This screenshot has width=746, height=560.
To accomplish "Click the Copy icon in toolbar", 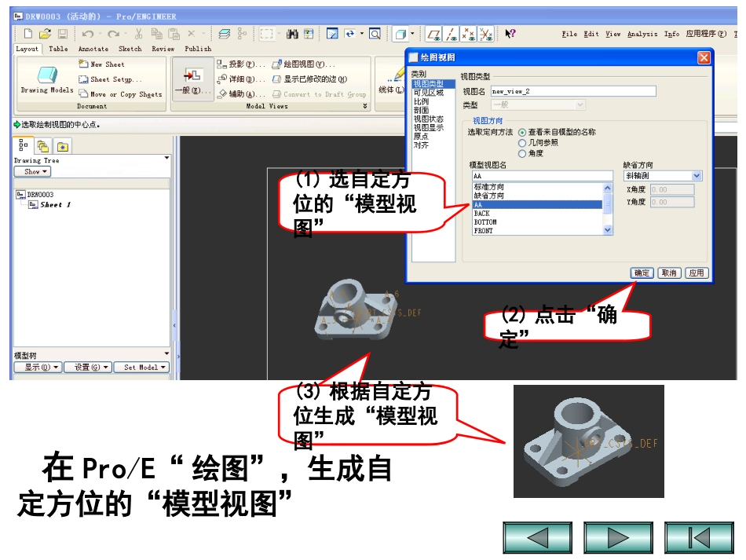I will [x=156, y=33].
